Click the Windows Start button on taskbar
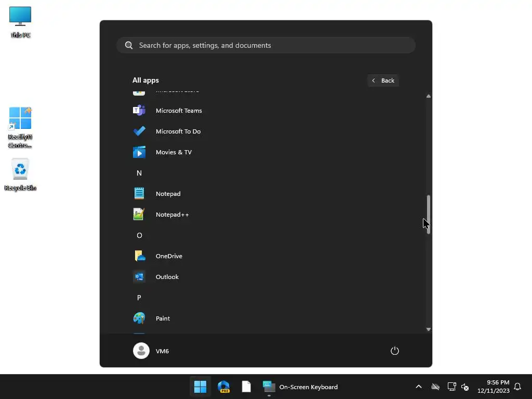 (x=200, y=387)
